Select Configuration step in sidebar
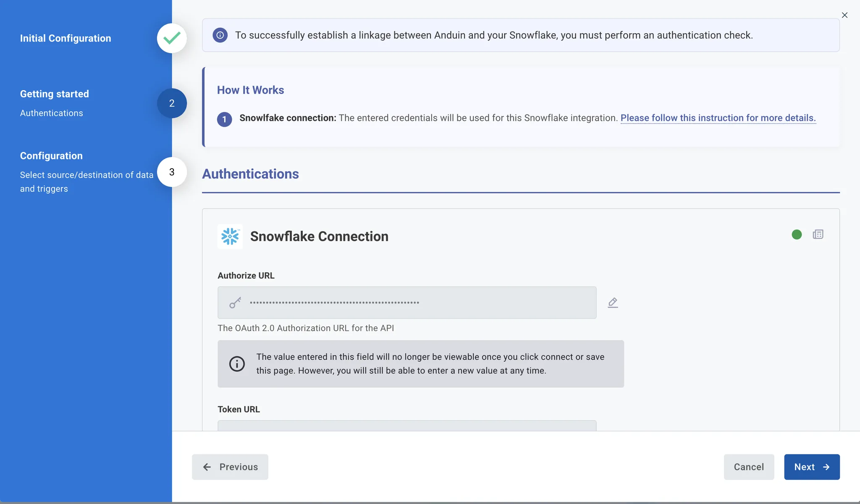 click(x=51, y=156)
